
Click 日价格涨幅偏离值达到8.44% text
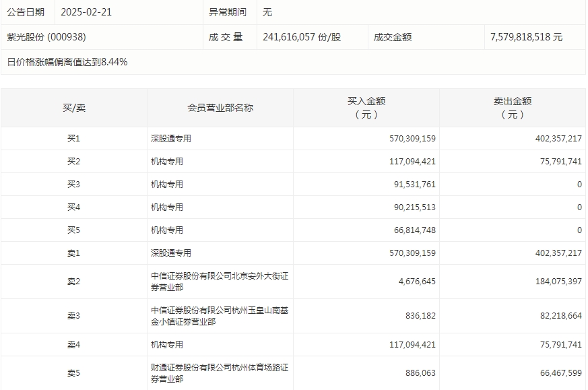(67, 61)
